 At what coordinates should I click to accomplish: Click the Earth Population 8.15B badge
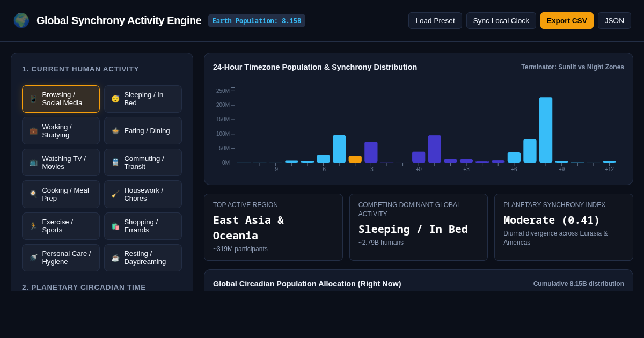coord(257,21)
